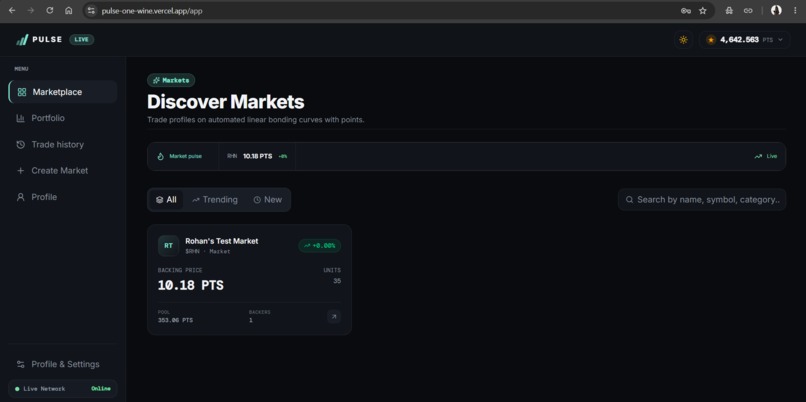Click the 10.18 PTS backing price
Screen dimensions: 806x402
(x=191, y=285)
